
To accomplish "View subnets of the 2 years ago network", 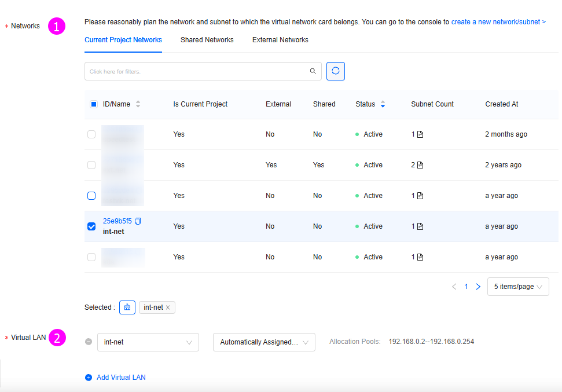I will click(420, 165).
